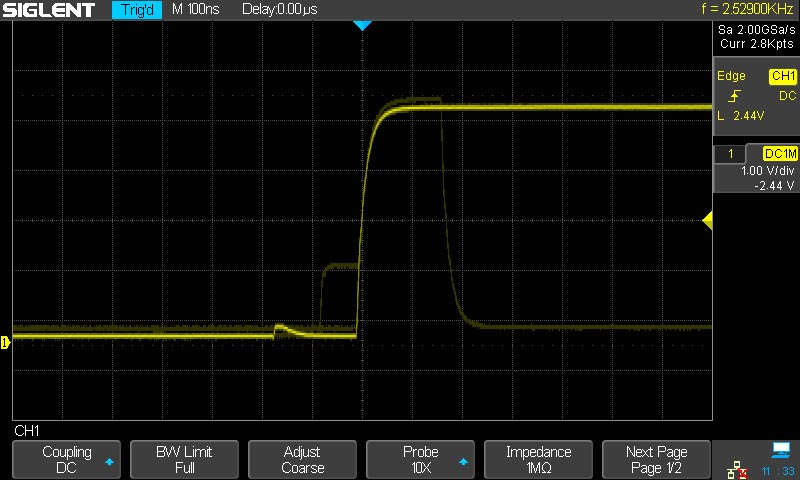Image resolution: width=800 pixels, height=480 pixels.
Task: Click the yellow trigger level arrow on right edge
Action: (707, 221)
